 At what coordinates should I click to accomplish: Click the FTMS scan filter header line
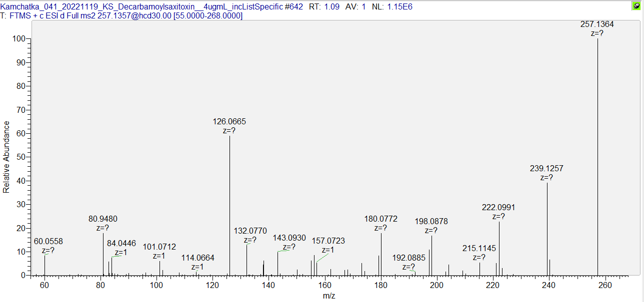point(121,16)
